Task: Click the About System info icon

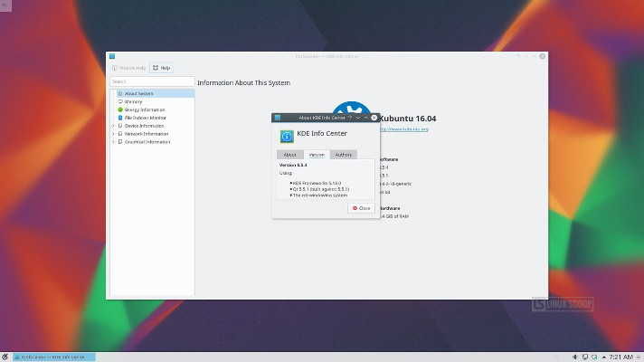Action: pyautogui.click(x=120, y=94)
